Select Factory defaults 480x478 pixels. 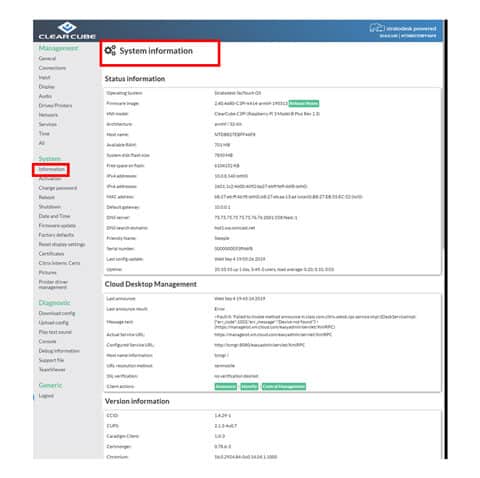click(56, 235)
